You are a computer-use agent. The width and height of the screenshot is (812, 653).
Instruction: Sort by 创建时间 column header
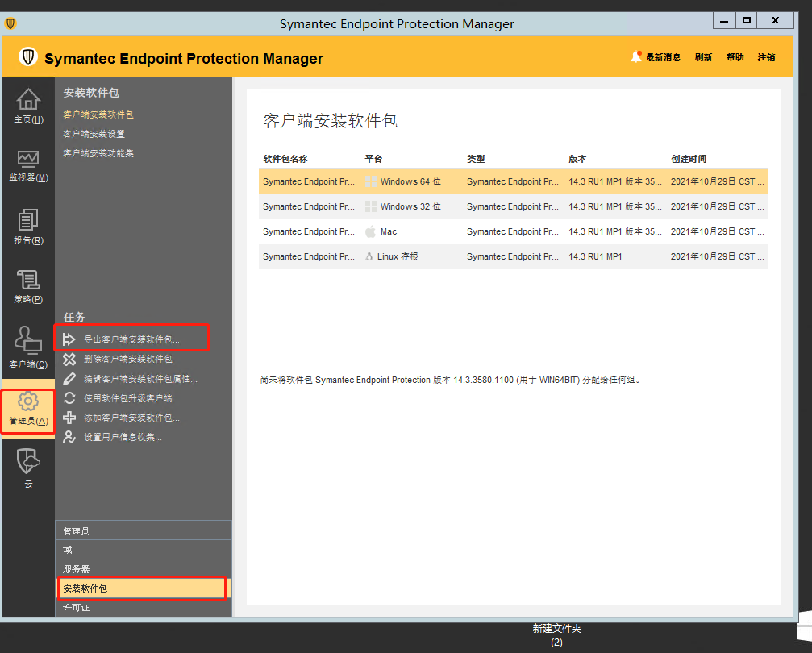click(689, 159)
